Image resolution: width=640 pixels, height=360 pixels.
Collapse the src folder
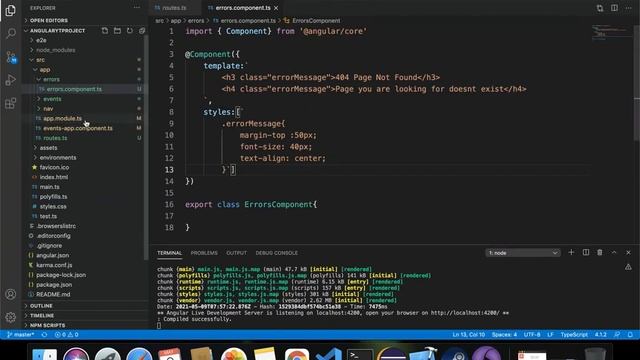coord(40,60)
